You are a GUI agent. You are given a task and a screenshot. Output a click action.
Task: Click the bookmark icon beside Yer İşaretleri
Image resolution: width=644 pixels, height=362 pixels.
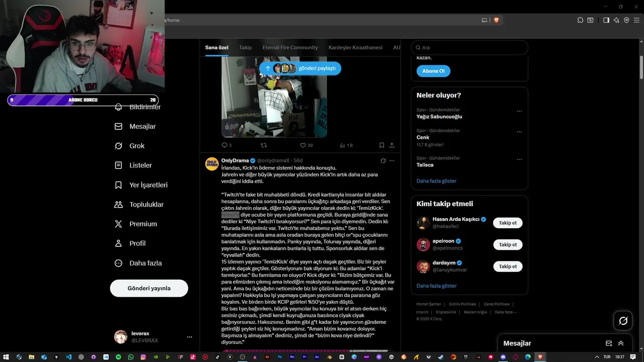point(118,185)
